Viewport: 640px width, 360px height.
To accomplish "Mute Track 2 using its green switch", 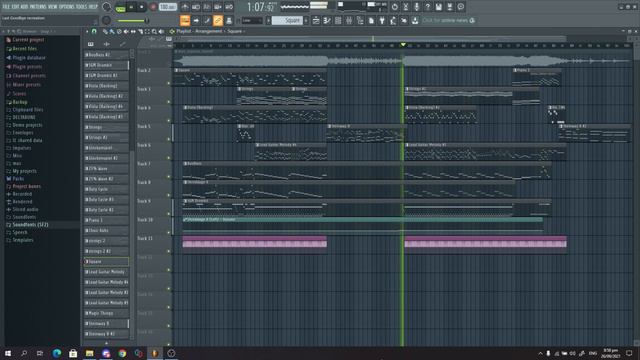I will [x=169, y=84].
